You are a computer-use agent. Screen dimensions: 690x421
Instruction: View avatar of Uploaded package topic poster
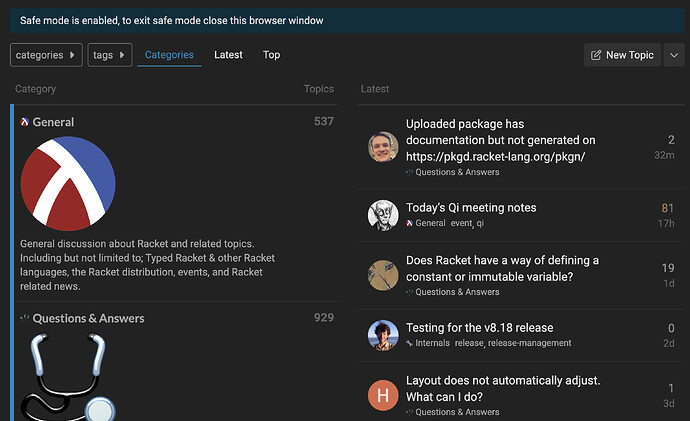pos(383,147)
